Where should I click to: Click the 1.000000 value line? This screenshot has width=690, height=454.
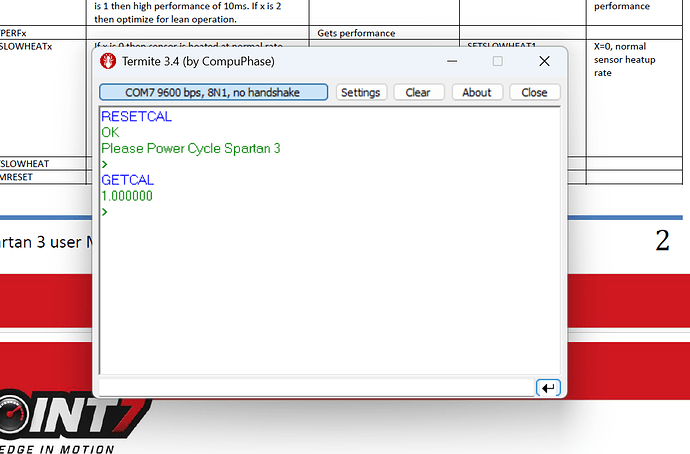pos(127,196)
